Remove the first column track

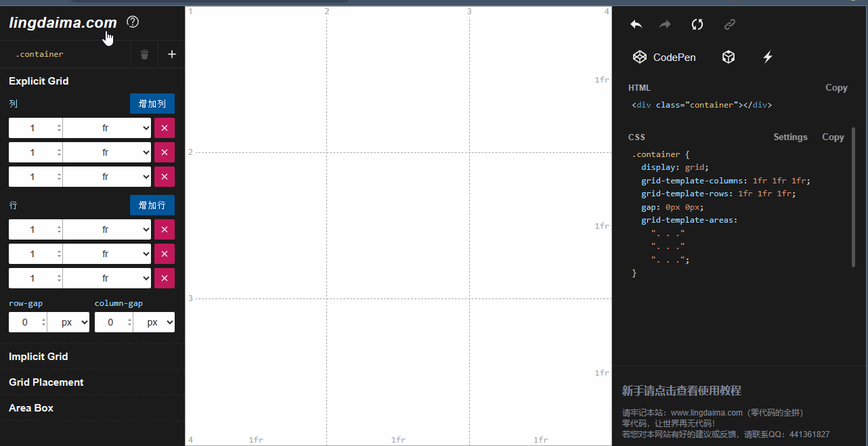point(165,128)
